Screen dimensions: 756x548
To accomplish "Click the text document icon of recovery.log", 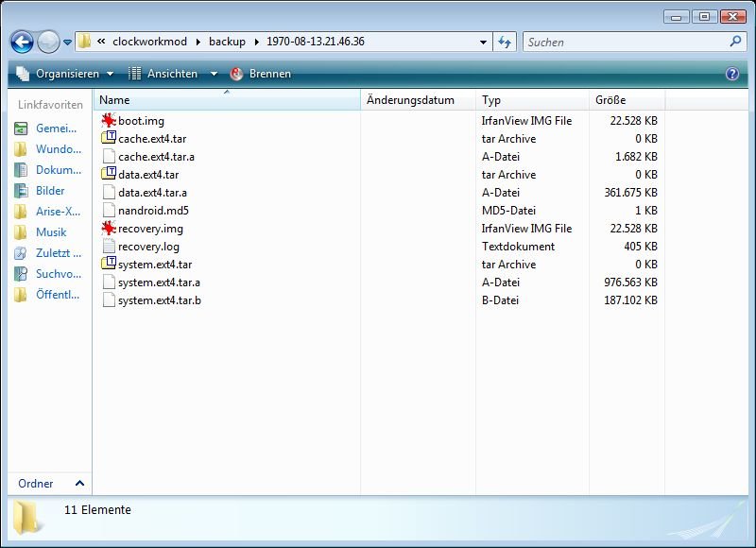I will pos(109,246).
